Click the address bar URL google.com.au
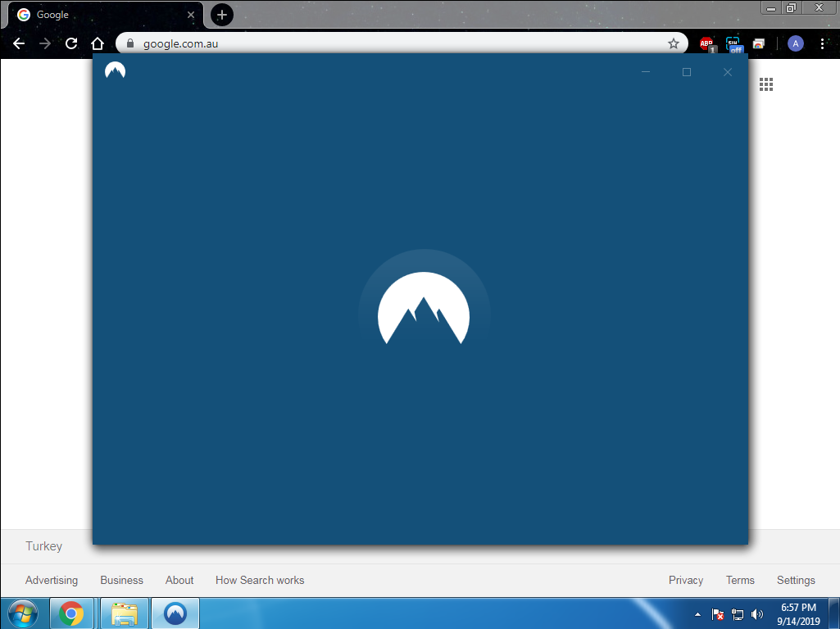The image size is (840, 629). pyautogui.click(x=180, y=44)
